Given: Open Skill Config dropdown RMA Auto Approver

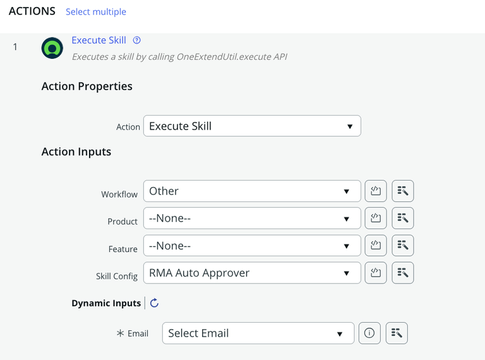Looking at the screenshot, I should [252, 273].
